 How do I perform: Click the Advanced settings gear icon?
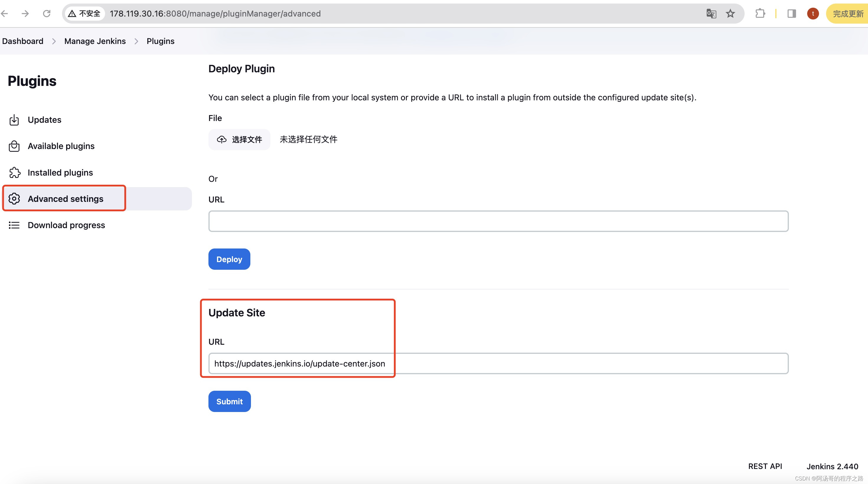click(x=14, y=199)
